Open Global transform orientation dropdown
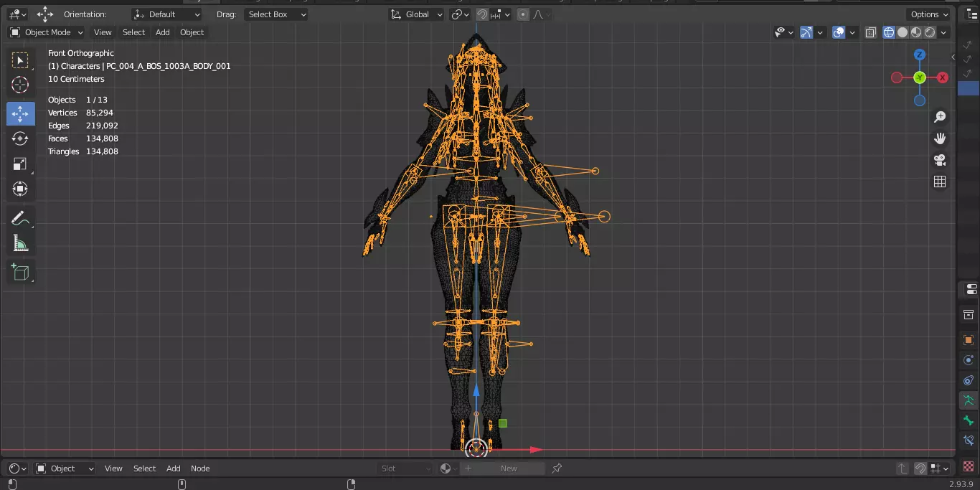The height and width of the screenshot is (490, 980). (x=417, y=14)
